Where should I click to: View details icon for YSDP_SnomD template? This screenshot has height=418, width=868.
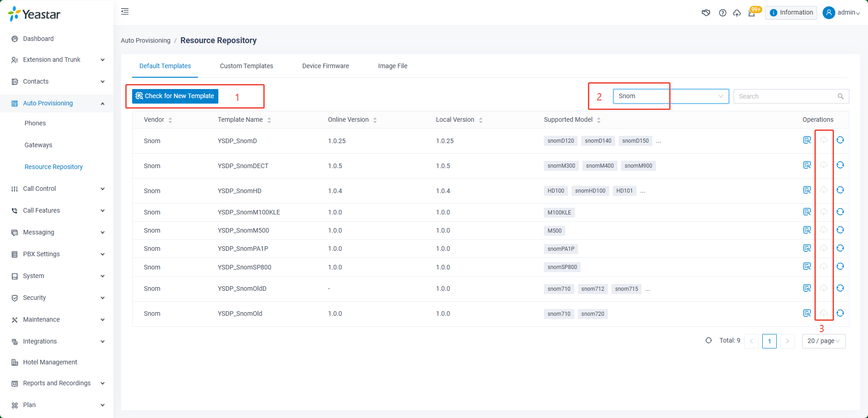[807, 140]
